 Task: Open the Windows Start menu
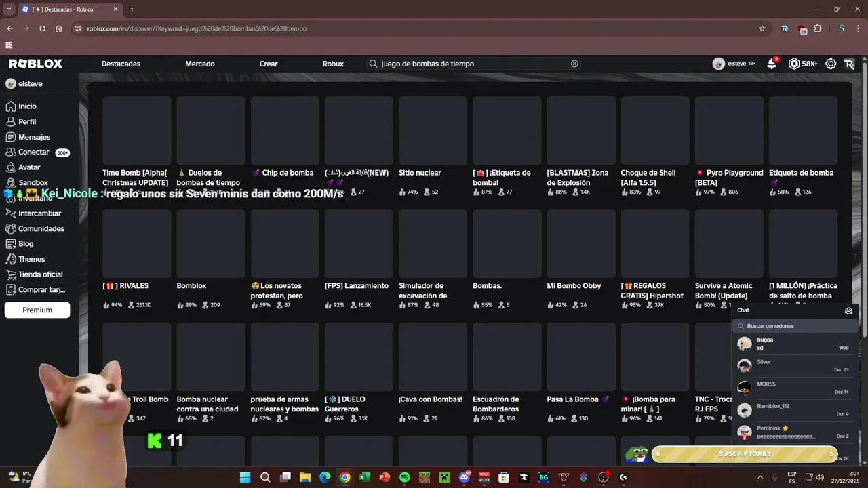click(245, 477)
